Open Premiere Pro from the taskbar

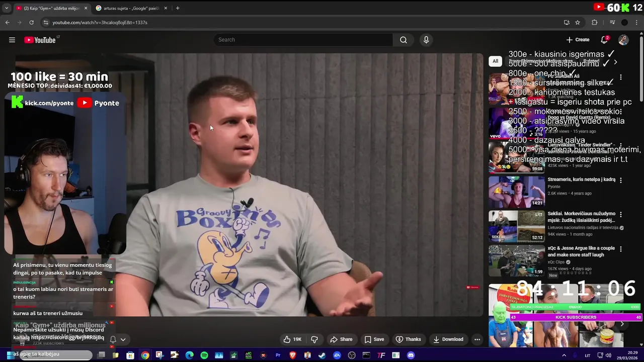click(278, 355)
